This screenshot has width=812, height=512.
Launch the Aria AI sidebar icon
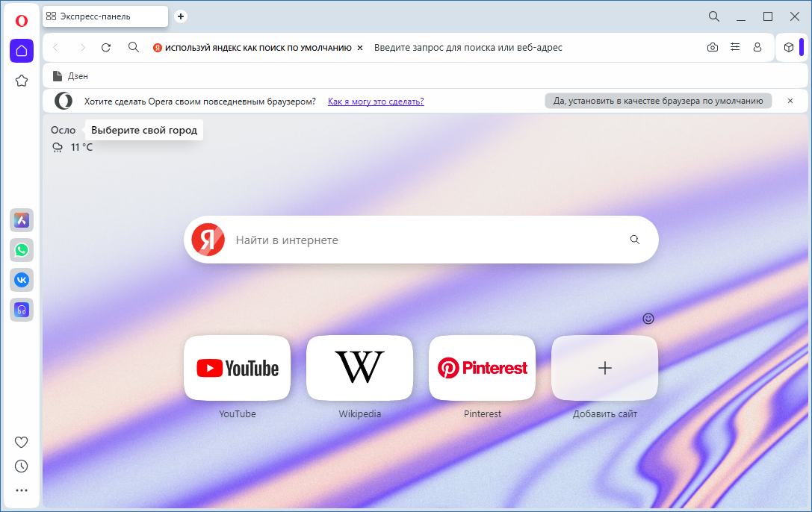tap(21, 220)
